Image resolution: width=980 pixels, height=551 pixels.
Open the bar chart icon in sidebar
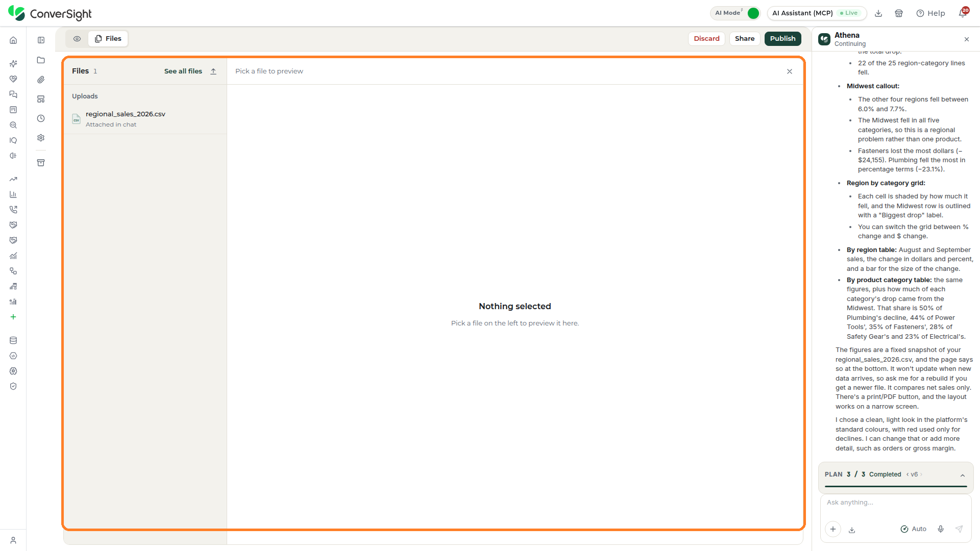pyautogui.click(x=13, y=194)
